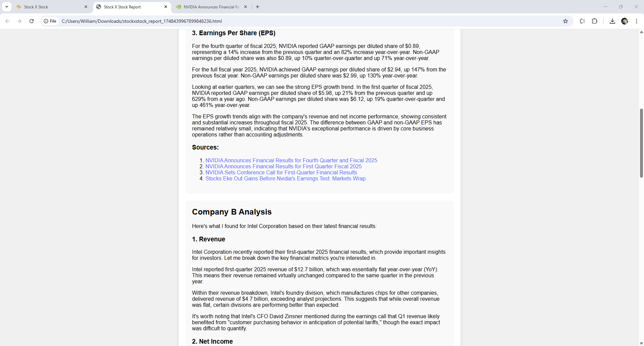Screen dimensions: 644x346
Task: Reload the current page
Action: coord(32,21)
